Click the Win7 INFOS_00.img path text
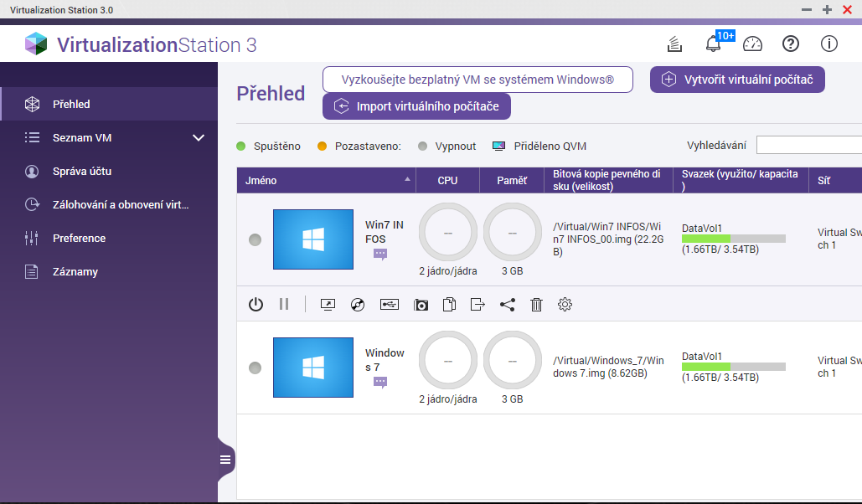 (608, 239)
